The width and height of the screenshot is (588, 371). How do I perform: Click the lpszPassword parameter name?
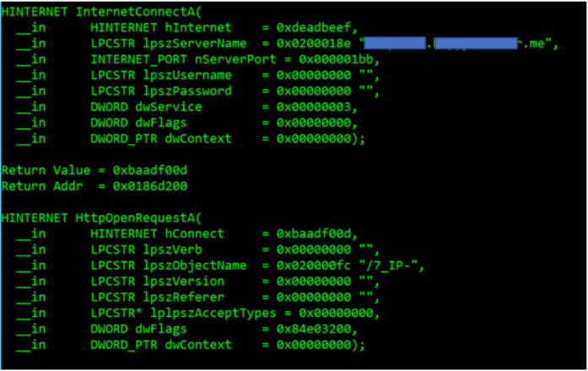coord(187,91)
